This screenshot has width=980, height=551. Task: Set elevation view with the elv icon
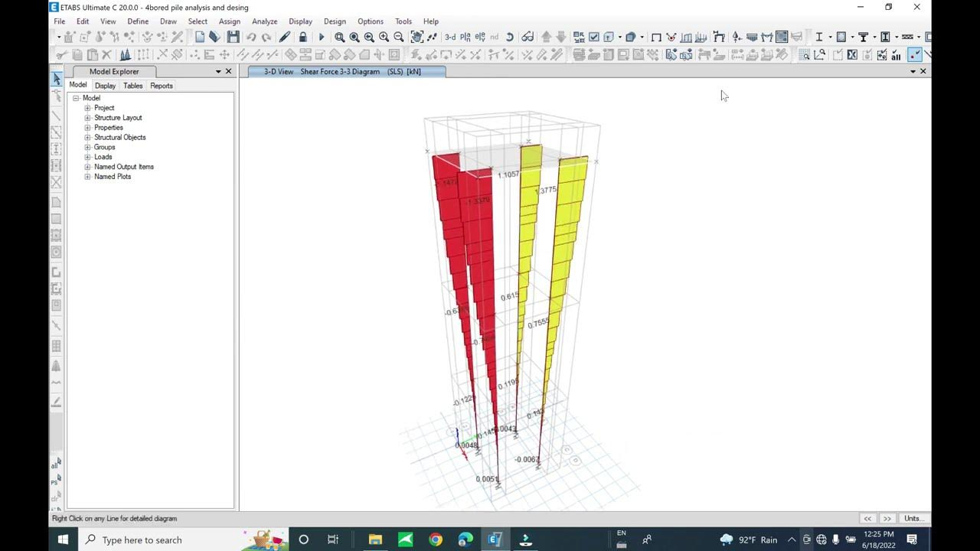point(480,37)
